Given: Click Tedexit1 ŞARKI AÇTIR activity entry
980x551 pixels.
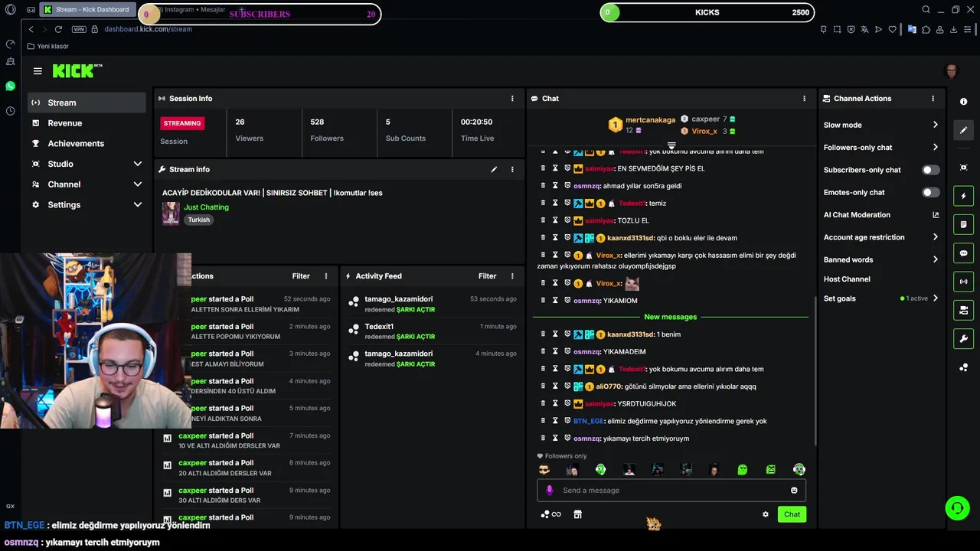Looking at the screenshot, I should point(432,331).
